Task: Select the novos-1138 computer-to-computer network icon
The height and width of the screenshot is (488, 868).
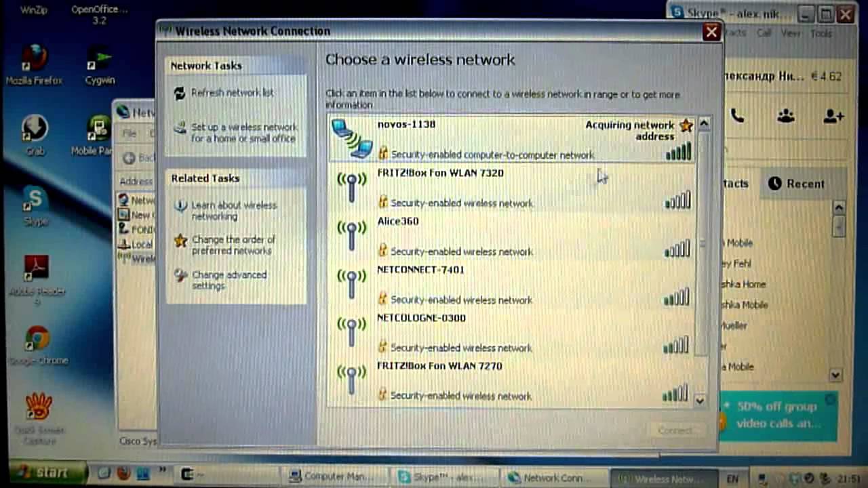Action: pyautogui.click(x=352, y=139)
